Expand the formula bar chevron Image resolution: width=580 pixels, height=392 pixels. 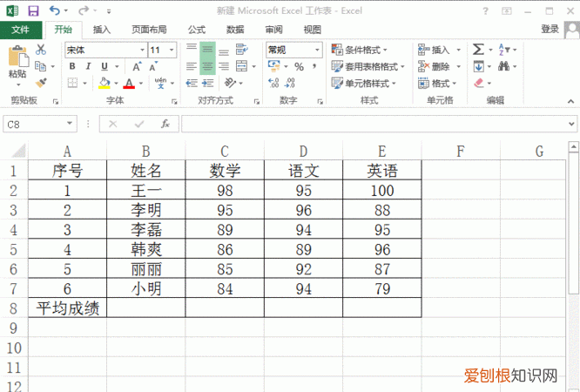(x=571, y=124)
